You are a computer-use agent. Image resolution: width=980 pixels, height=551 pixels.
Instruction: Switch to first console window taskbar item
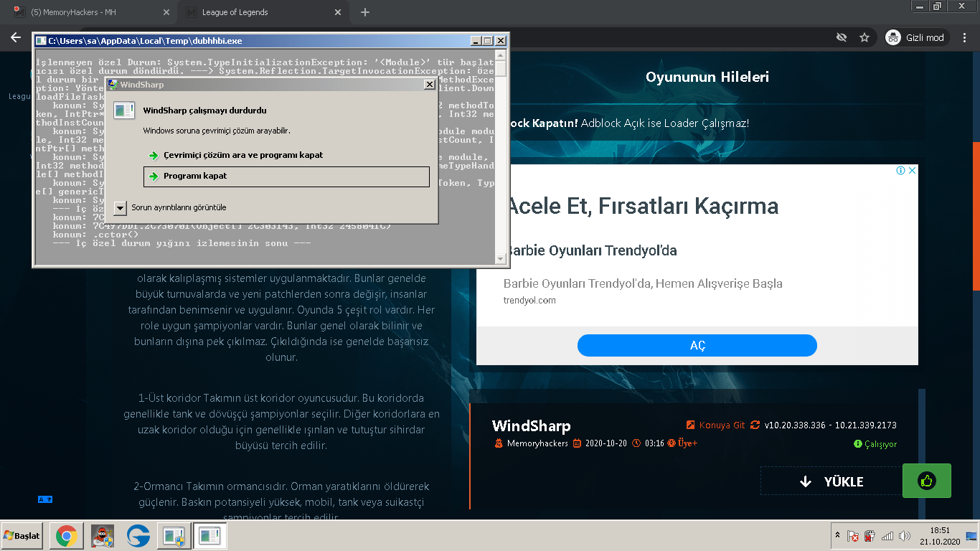pos(174,536)
